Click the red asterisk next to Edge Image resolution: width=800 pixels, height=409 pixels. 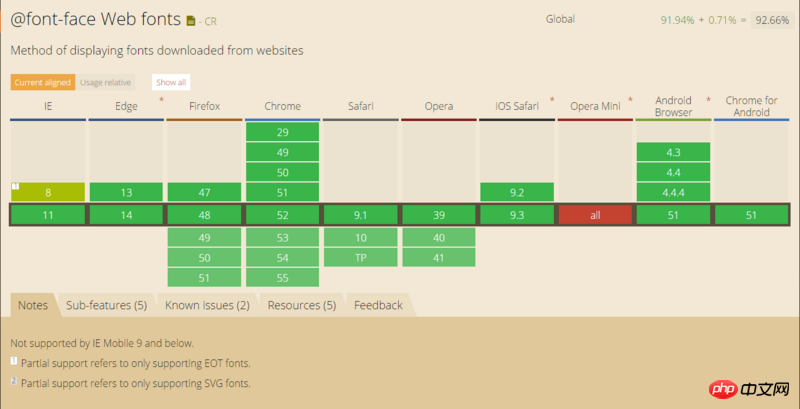click(x=161, y=99)
